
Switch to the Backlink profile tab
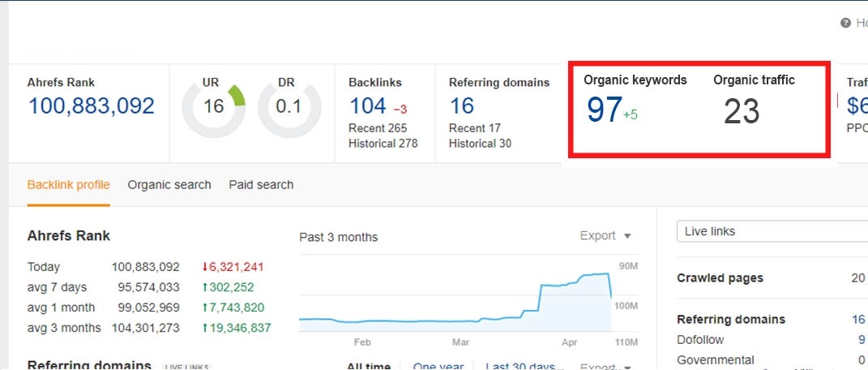click(x=68, y=185)
